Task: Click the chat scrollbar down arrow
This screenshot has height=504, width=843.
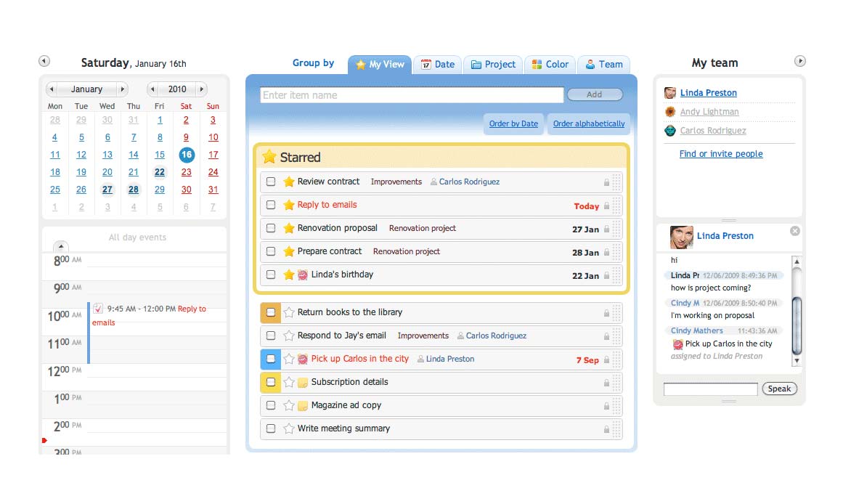Action: point(797,361)
